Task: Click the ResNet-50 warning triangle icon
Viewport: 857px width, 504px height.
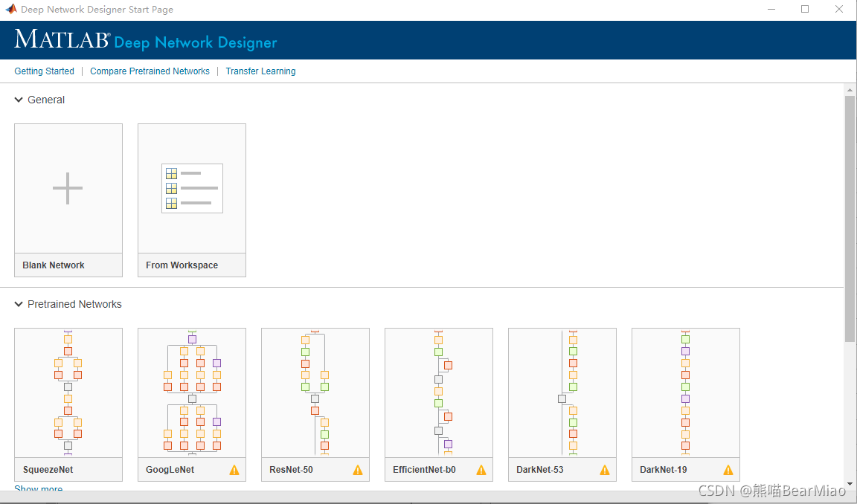Action: point(358,470)
